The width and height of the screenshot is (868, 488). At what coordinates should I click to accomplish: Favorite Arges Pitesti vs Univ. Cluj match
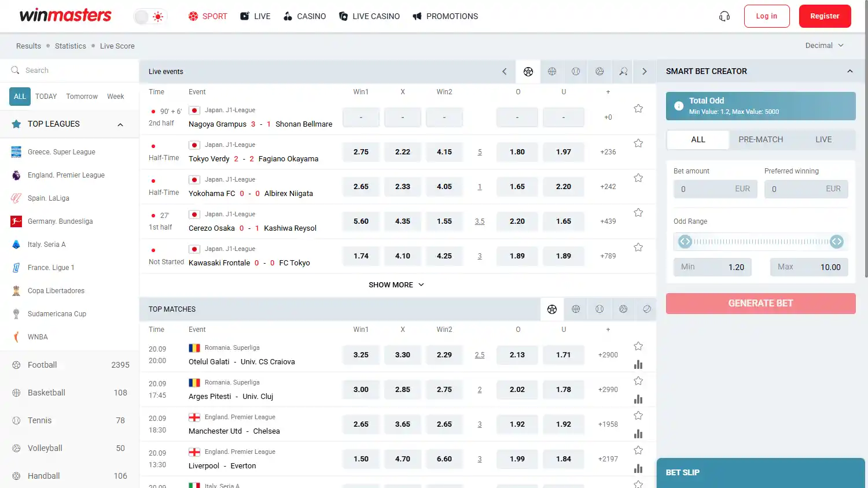[x=638, y=381]
